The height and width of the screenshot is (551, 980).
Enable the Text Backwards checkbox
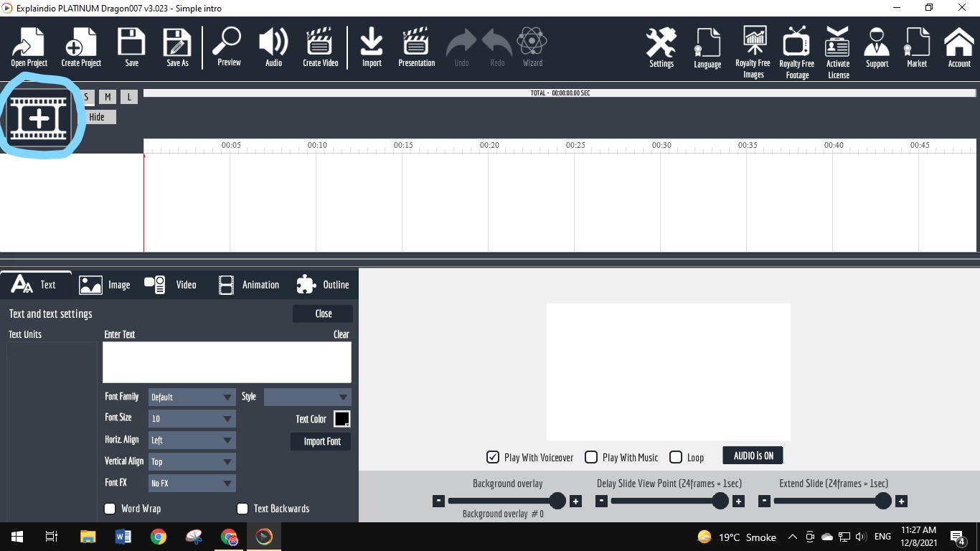tap(242, 509)
